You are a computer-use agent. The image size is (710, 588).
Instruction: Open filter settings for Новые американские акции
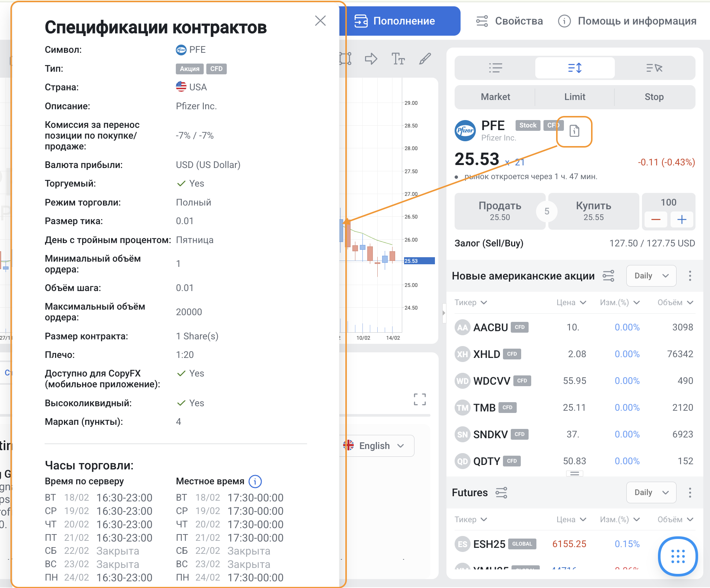click(x=609, y=276)
